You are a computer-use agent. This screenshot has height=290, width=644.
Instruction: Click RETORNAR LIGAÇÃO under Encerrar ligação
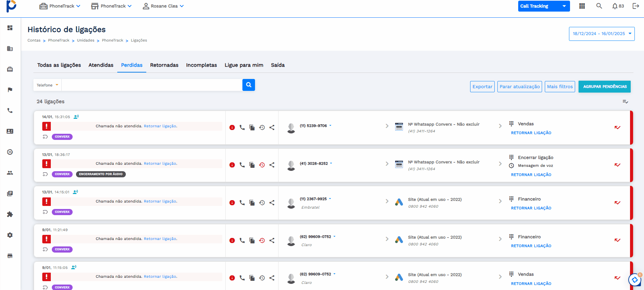click(531, 175)
